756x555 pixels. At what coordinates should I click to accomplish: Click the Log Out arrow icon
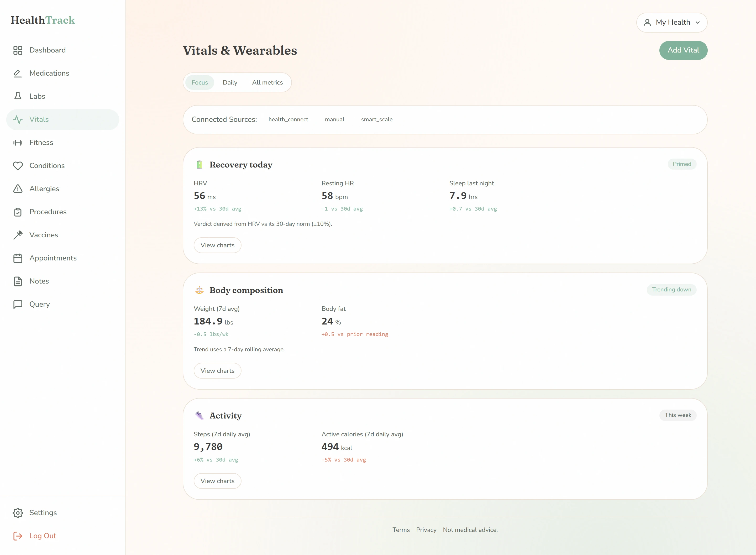(18, 536)
